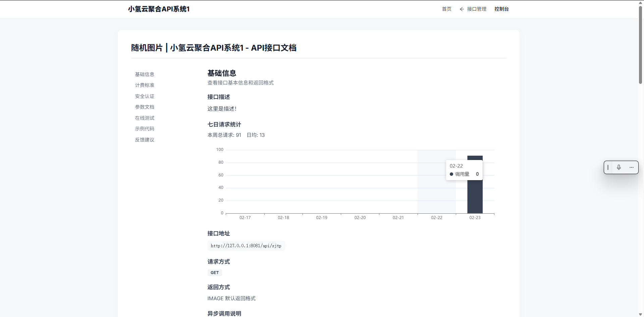
Task: Click the 小氢云聚合API系统1 site logo text
Action: pyautogui.click(x=158, y=9)
